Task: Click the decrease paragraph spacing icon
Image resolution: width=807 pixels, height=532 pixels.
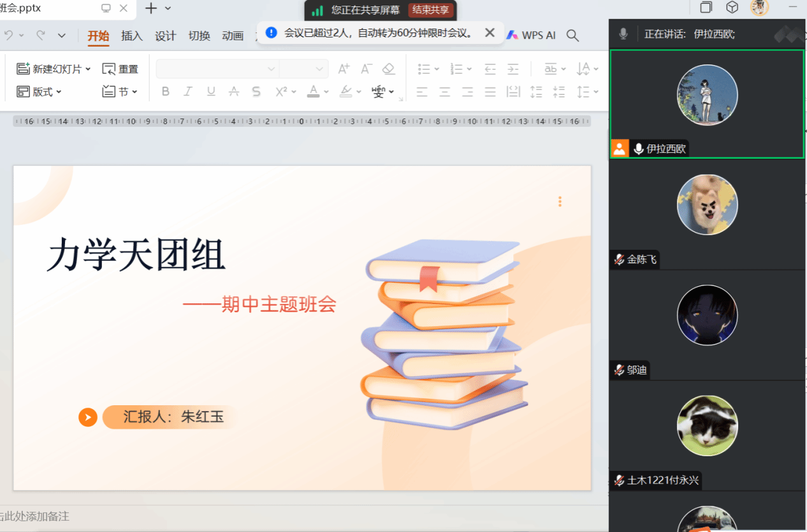Action: pyautogui.click(x=559, y=92)
